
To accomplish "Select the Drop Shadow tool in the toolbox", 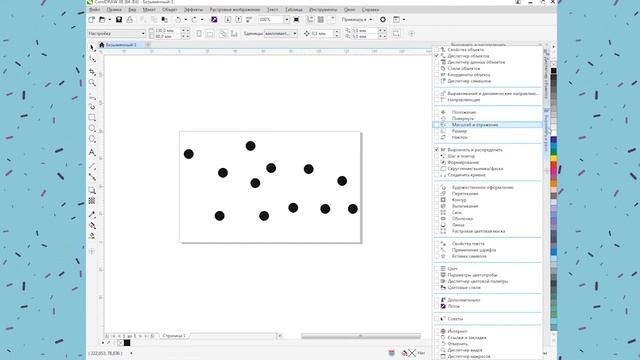I will pos(92,190).
